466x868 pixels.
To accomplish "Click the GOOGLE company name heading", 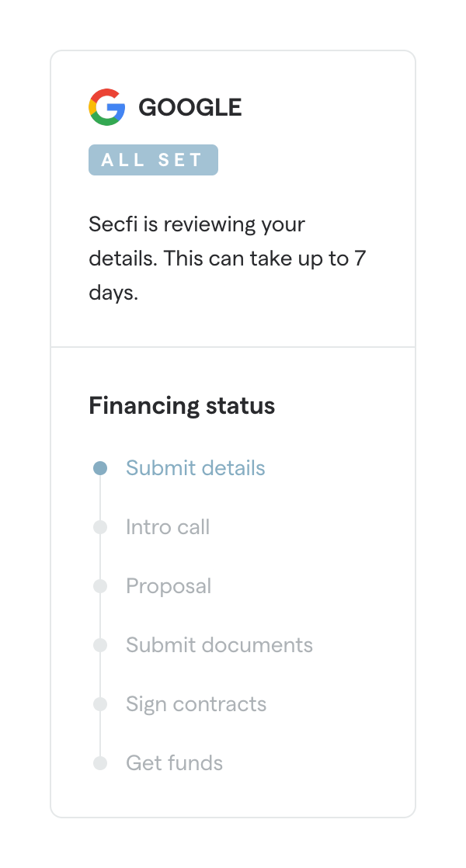I will coord(190,108).
